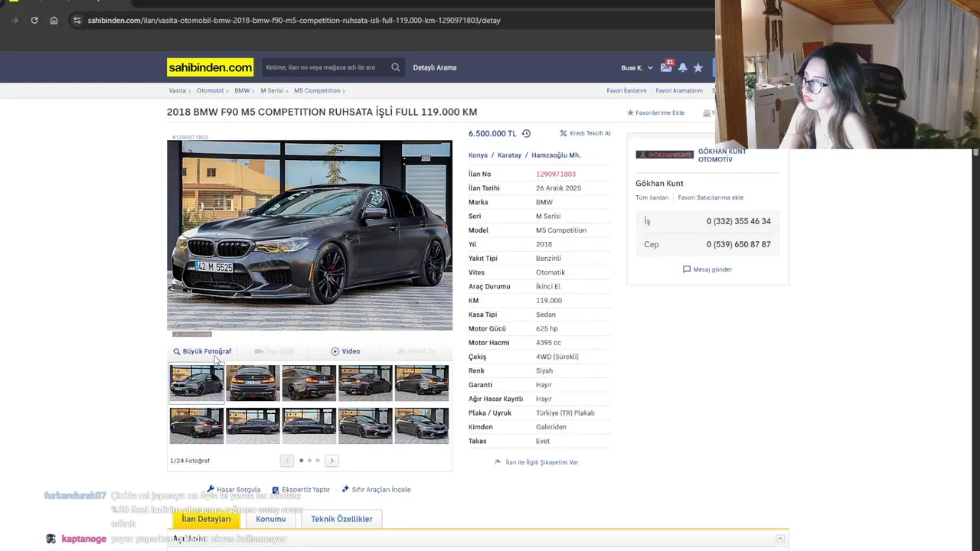Click the Video play icon

335,351
